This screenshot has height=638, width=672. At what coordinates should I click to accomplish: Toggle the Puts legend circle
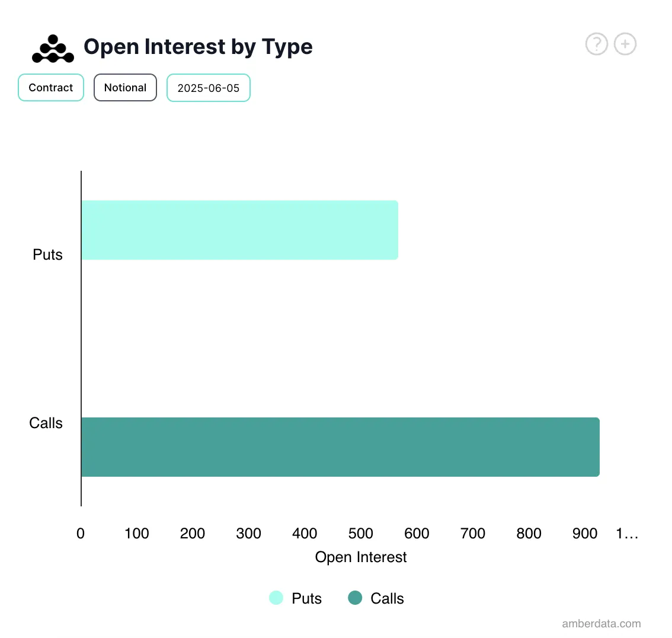pyautogui.click(x=276, y=598)
